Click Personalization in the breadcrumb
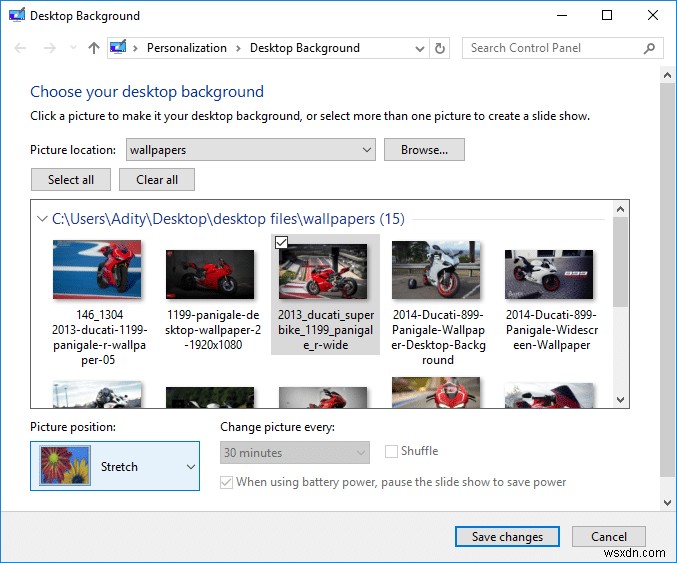 point(186,48)
